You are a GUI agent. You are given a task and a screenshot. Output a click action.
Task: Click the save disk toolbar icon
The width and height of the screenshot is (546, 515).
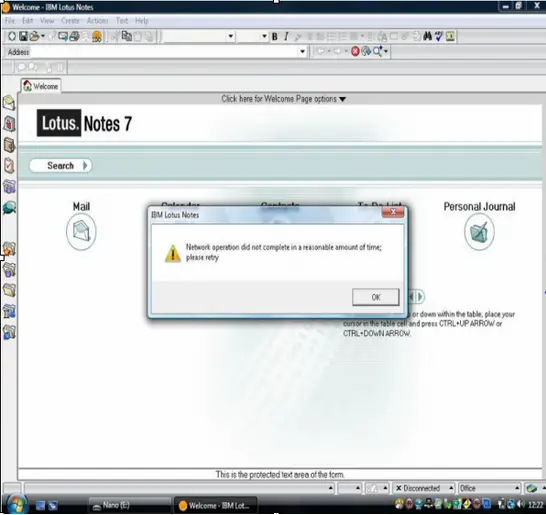23,36
